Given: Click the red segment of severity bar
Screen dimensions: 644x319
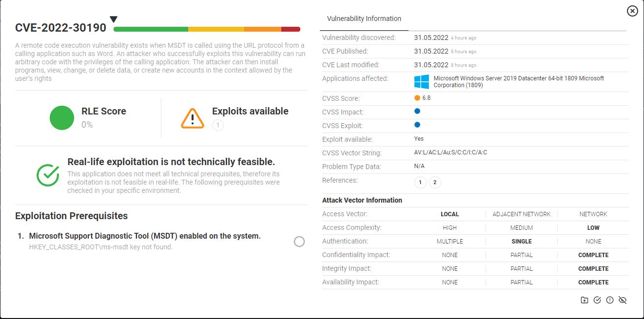Looking at the screenshot, I should click(x=291, y=29).
